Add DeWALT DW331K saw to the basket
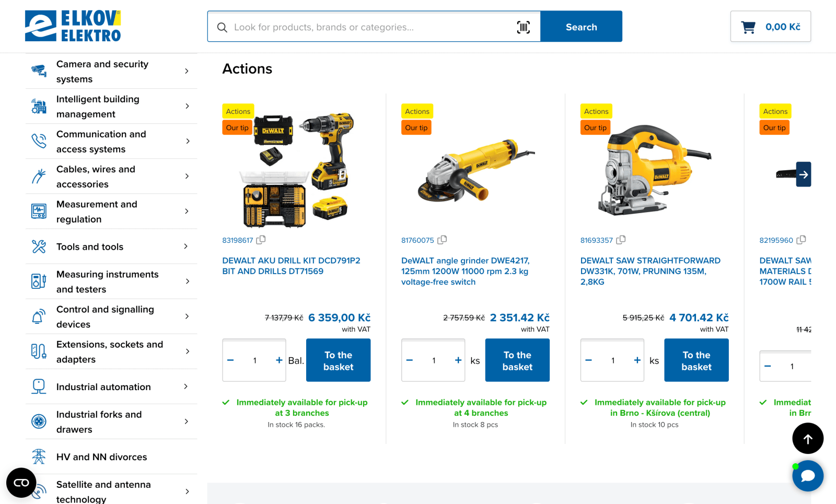Viewport: 836px width, 504px height. click(696, 360)
